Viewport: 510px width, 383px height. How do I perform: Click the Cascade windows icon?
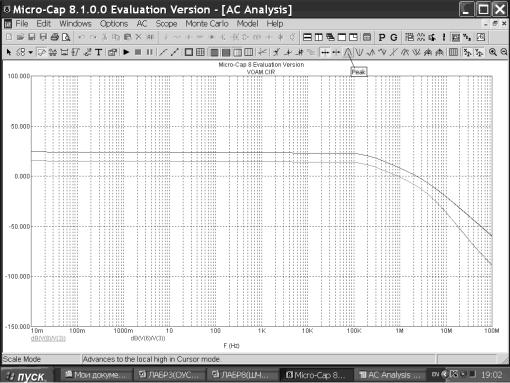[x=330, y=37]
